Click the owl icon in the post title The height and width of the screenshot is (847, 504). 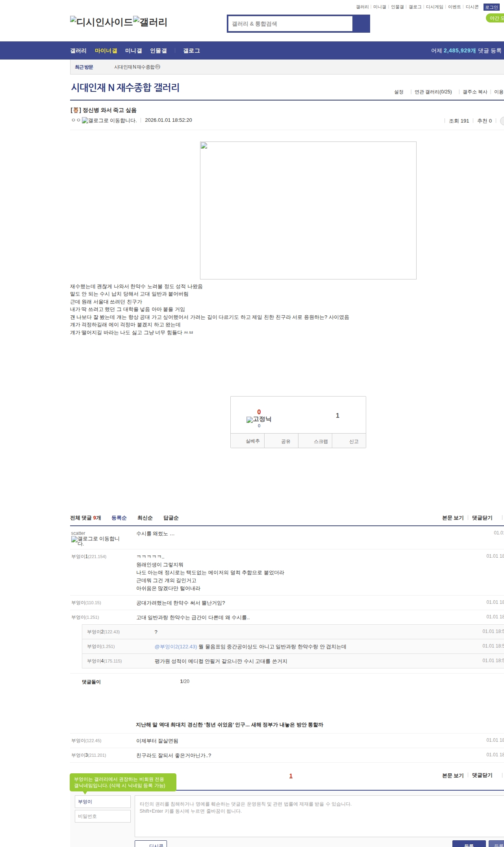[76, 110]
